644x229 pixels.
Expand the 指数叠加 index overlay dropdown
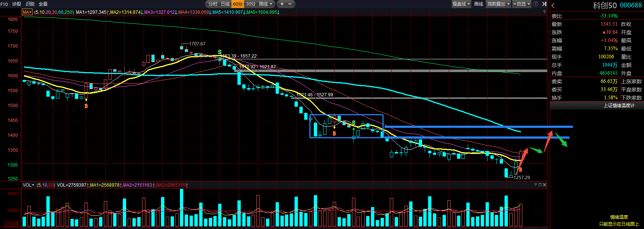tap(499, 4)
